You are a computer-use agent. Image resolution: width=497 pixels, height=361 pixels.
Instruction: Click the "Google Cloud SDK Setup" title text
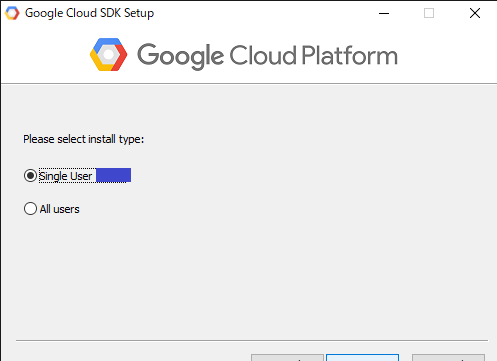click(89, 13)
